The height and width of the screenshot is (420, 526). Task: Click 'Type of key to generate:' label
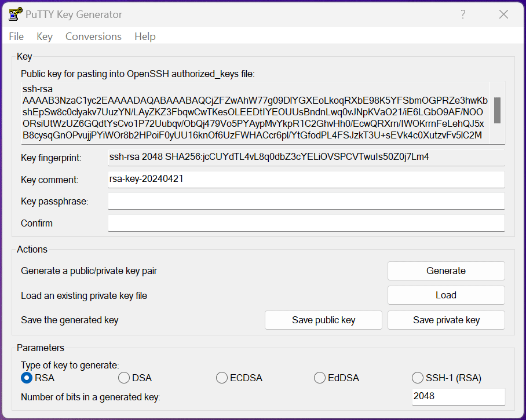(70, 365)
